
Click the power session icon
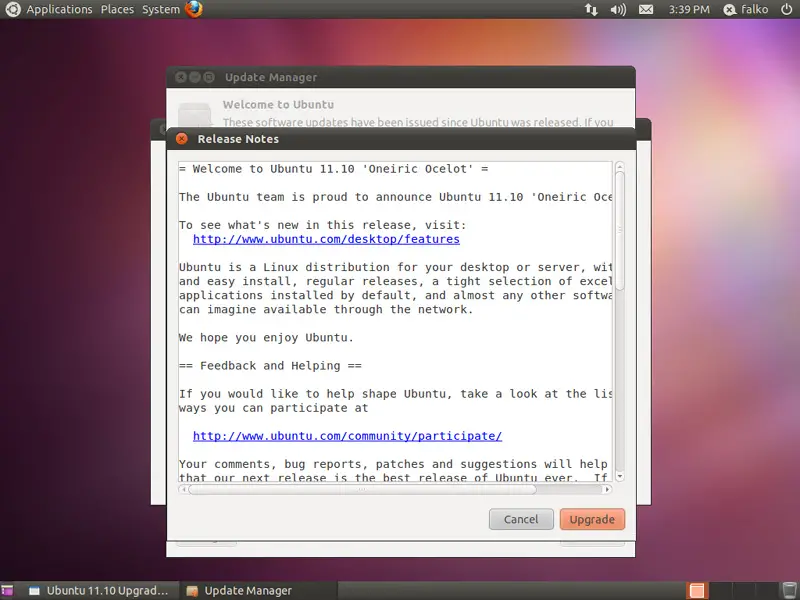point(787,10)
